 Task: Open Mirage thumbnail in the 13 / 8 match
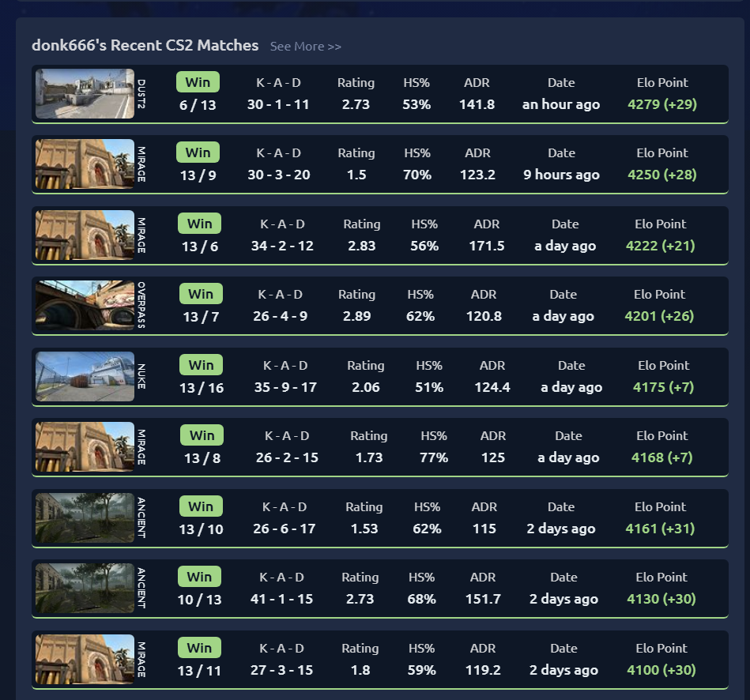[85, 446]
